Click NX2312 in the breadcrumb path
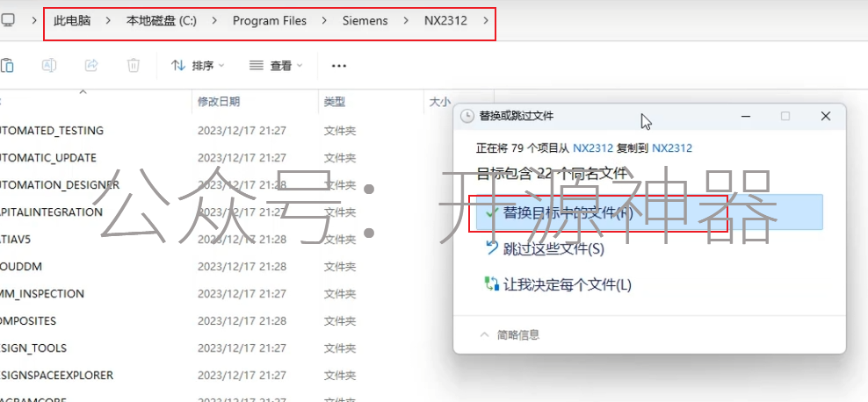868x402 pixels. pyautogui.click(x=445, y=21)
